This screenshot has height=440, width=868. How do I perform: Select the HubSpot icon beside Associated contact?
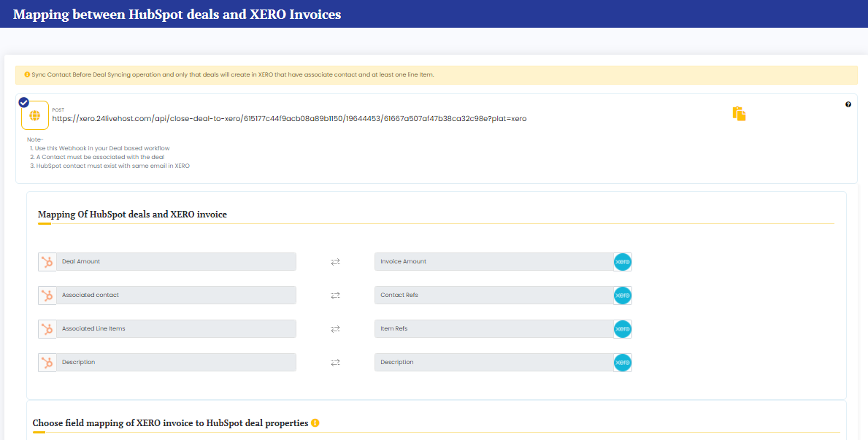click(47, 295)
